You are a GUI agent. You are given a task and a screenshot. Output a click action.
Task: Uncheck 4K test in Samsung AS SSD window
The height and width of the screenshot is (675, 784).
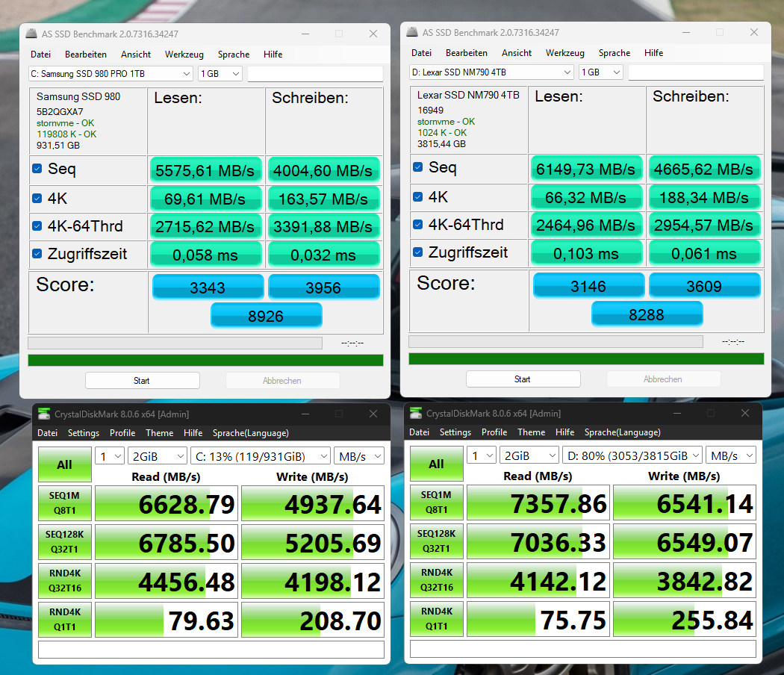(37, 198)
